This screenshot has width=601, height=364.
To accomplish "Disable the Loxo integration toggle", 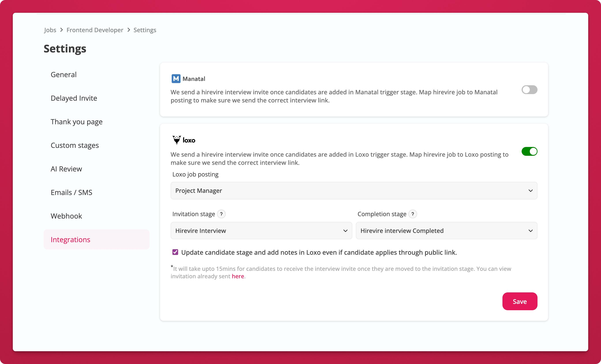I will 529,151.
